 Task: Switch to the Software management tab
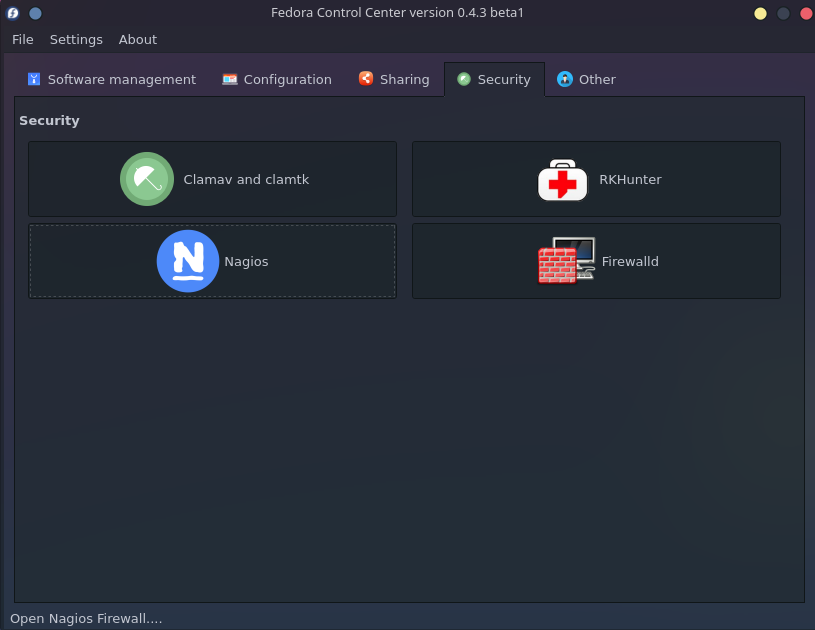(x=112, y=79)
